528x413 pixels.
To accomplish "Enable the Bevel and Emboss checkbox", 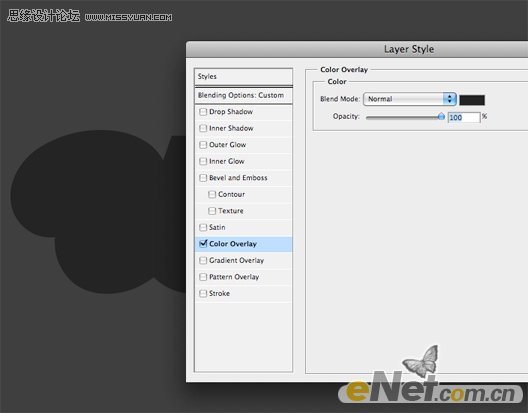I will coord(203,178).
